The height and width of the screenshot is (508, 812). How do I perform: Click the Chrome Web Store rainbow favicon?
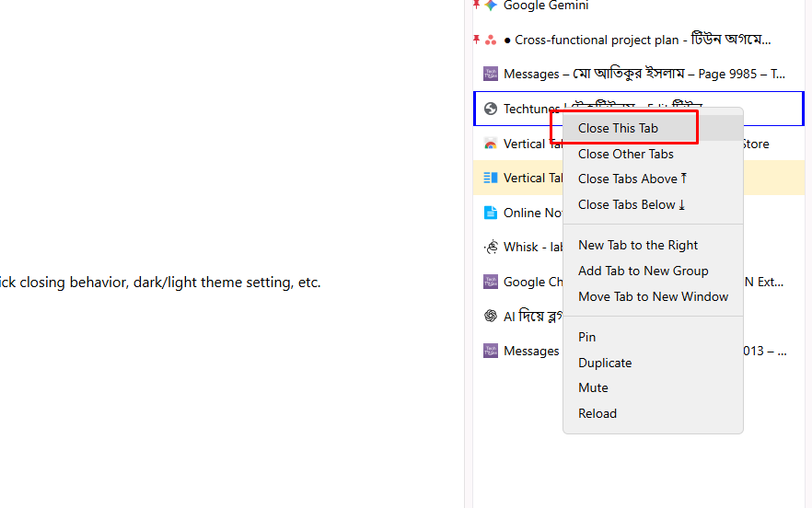(x=491, y=144)
